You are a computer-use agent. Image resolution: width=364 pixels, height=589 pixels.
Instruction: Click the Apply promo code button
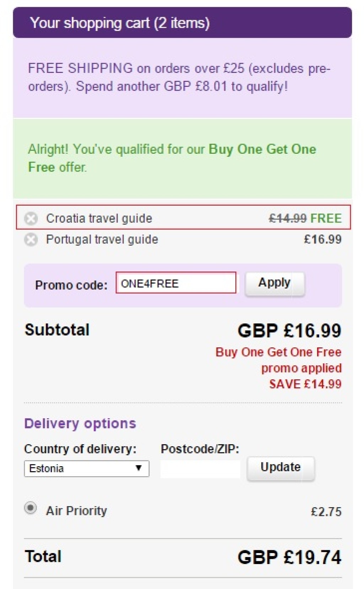pos(274,284)
